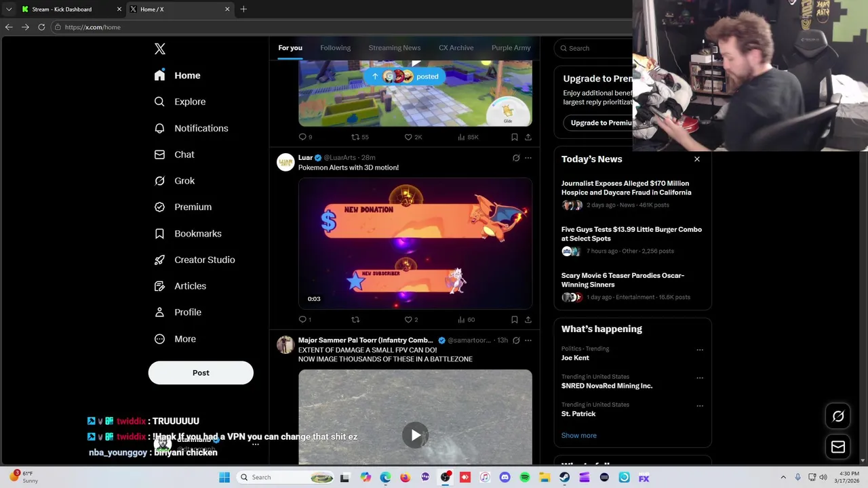Open options for Joe Kent trend
Image resolution: width=868 pixels, height=488 pixels.
coord(700,350)
